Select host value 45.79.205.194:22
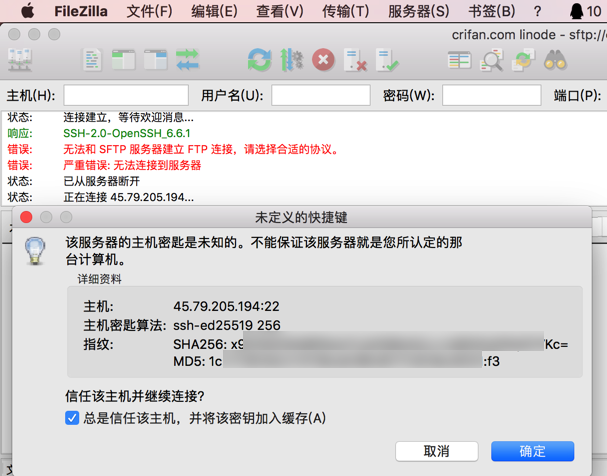 [226, 306]
